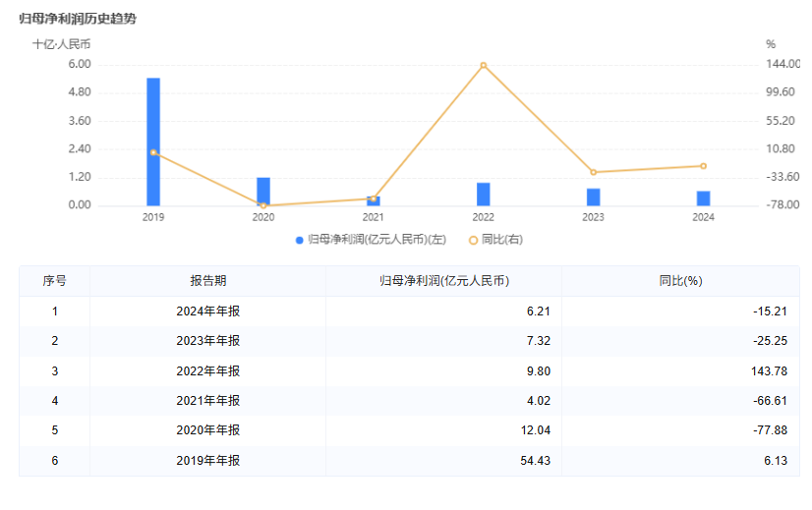Click the 2019 x-axis label

[153, 217]
